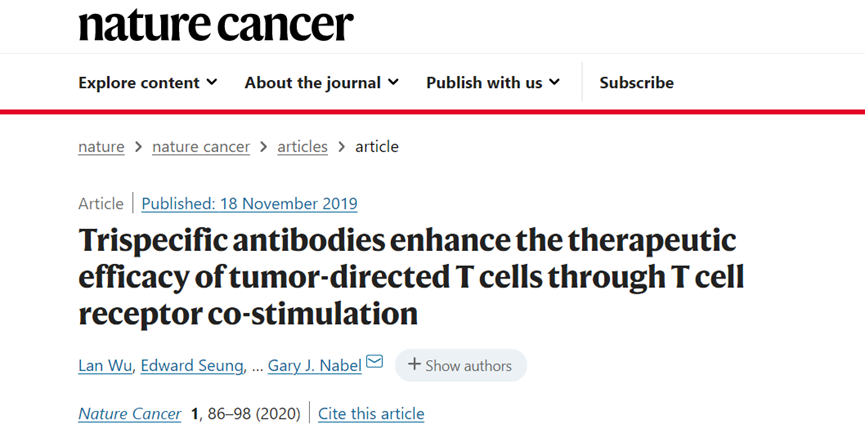Image resolution: width=865 pixels, height=429 pixels.
Task: Go to the nature breadcrumb link
Action: [102, 147]
